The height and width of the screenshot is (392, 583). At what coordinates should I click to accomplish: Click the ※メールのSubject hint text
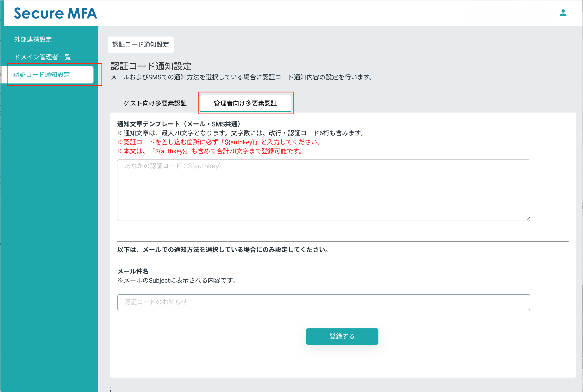coord(177,281)
